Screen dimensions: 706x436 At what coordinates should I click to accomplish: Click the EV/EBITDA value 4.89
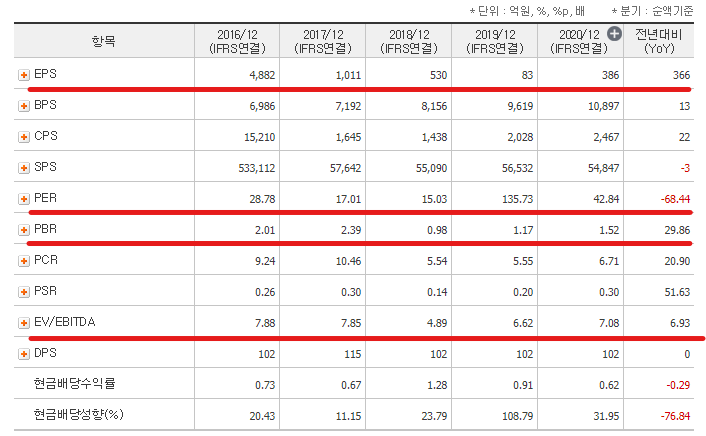[x=437, y=323]
